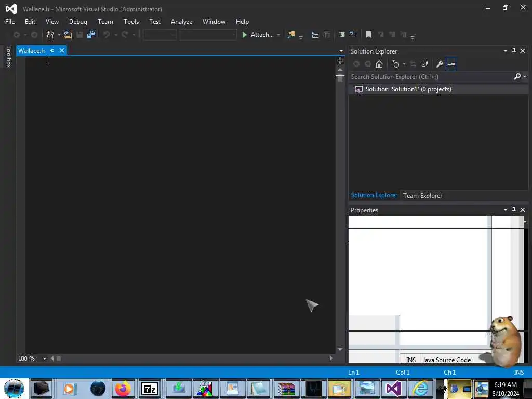Open 7-Zip from the taskbar
Viewport: 532px width, 399px height.
(x=150, y=389)
